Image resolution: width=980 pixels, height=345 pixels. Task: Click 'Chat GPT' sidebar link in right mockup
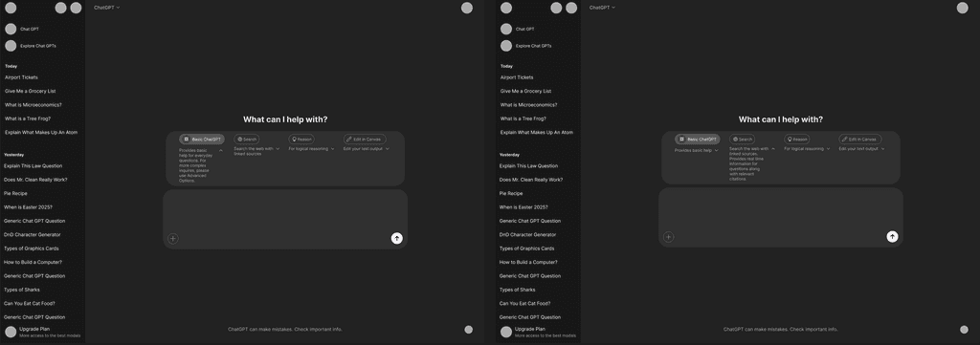525,29
